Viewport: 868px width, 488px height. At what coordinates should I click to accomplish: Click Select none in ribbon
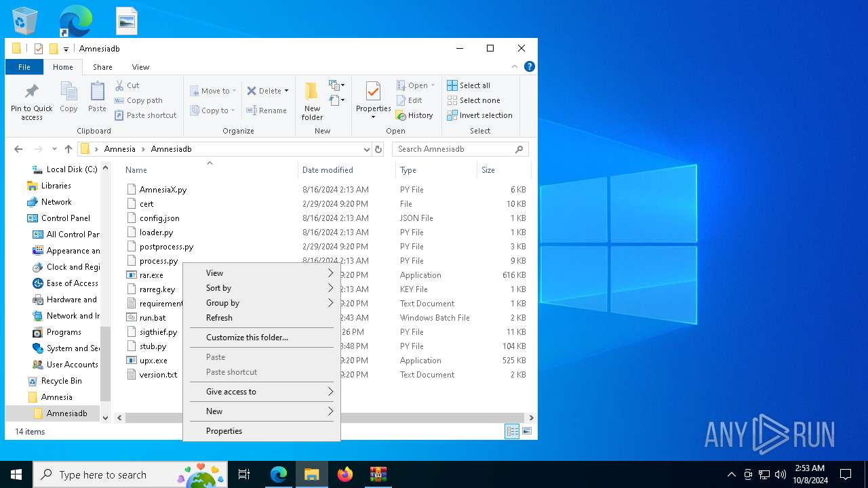tap(473, 100)
